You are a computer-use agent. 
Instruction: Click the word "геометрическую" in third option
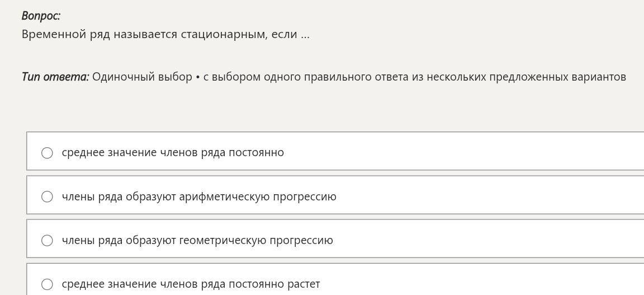coord(223,240)
